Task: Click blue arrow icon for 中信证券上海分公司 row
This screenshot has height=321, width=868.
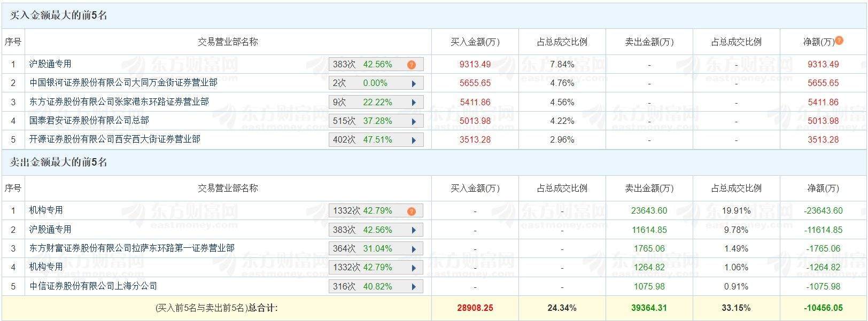Action: [414, 287]
